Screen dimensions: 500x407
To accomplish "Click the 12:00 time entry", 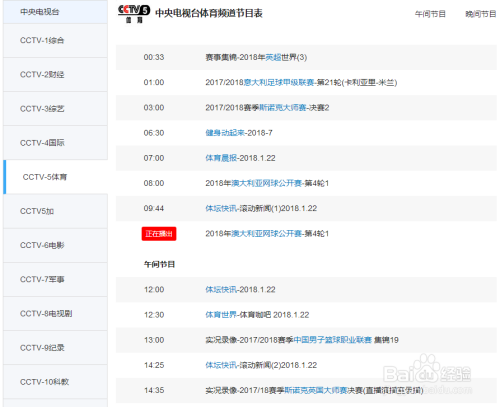I will click(154, 289).
